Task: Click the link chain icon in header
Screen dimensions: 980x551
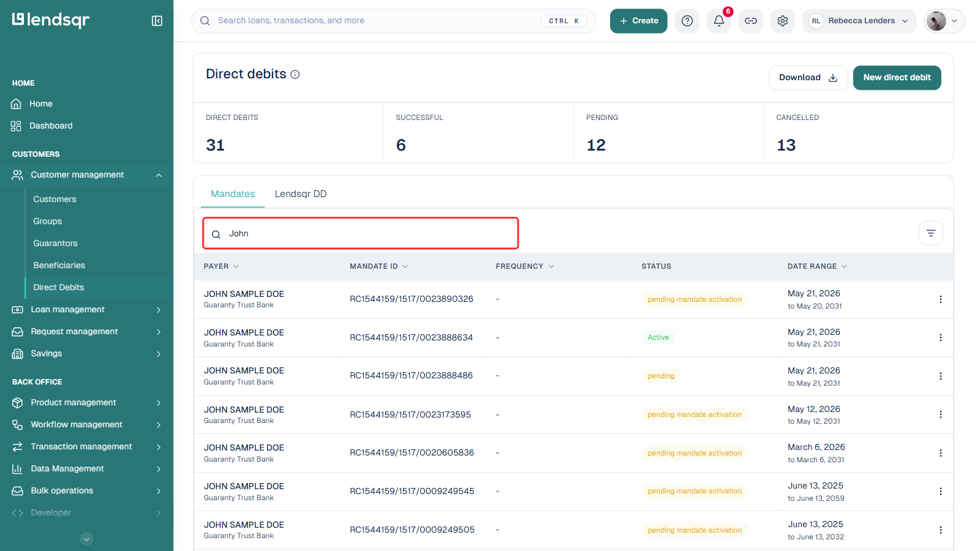Action: 751,21
